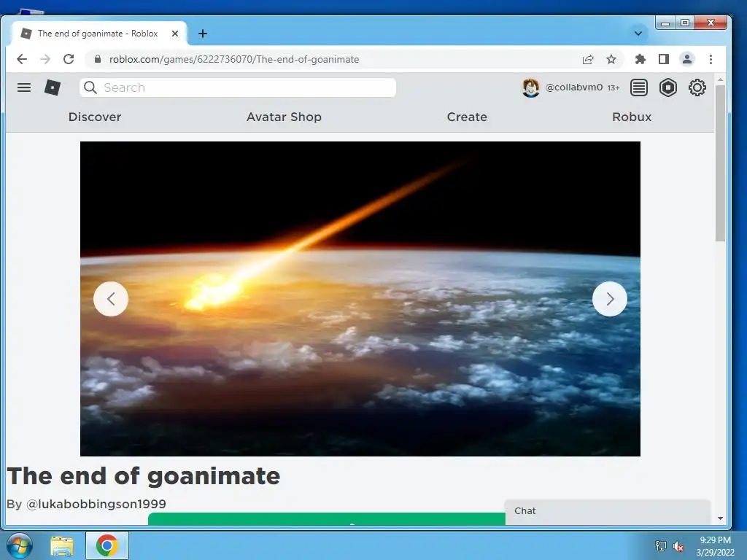747x560 pixels.
Task: Click the meteor game thumbnail image
Action: [360, 298]
